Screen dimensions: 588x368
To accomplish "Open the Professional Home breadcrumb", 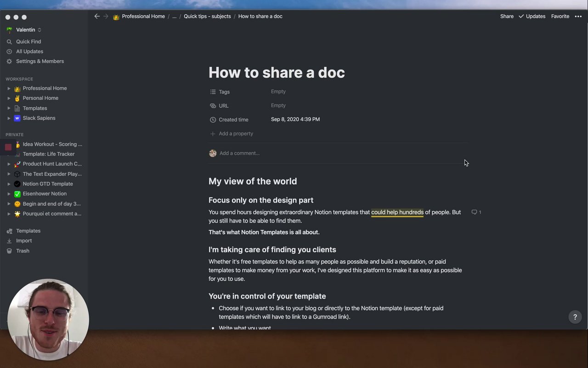I will (x=143, y=16).
